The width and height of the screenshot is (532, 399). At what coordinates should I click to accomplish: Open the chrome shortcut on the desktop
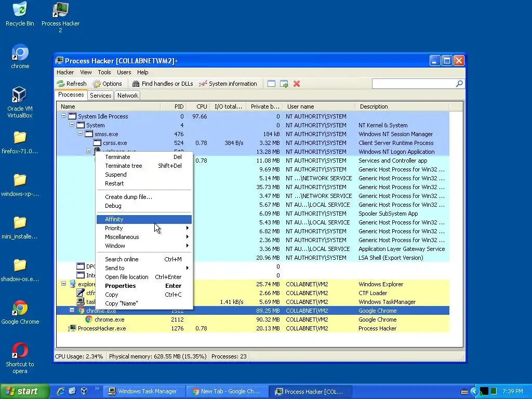pyautogui.click(x=20, y=56)
